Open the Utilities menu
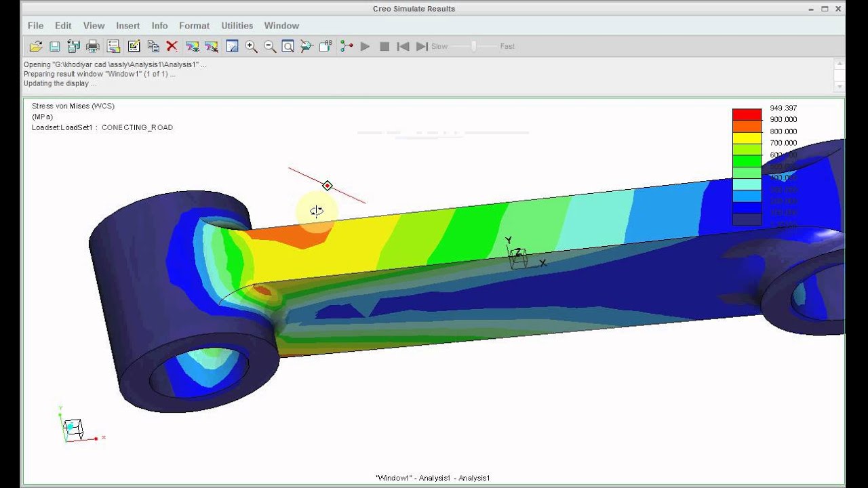 (237, 26)
